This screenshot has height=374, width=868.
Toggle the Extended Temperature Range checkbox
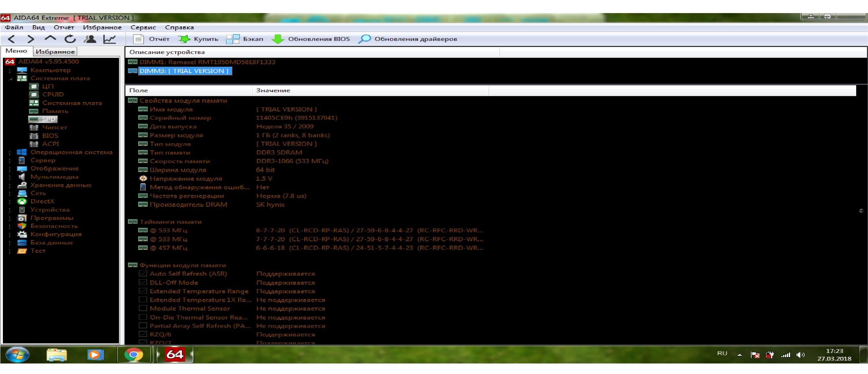click(143, 291)
